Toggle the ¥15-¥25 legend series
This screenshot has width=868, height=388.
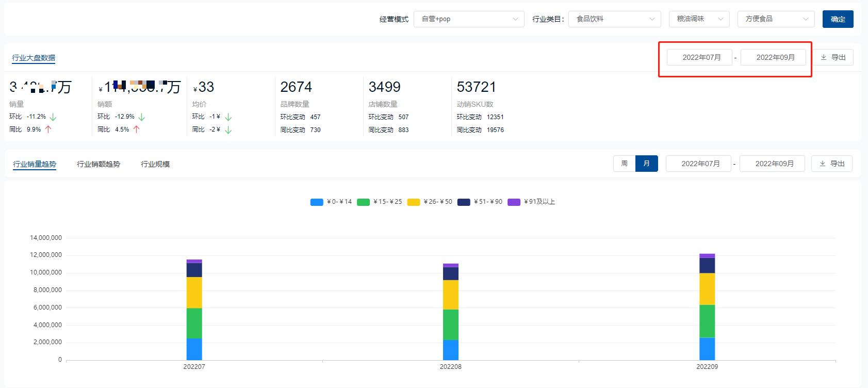[x=380, y=202]
